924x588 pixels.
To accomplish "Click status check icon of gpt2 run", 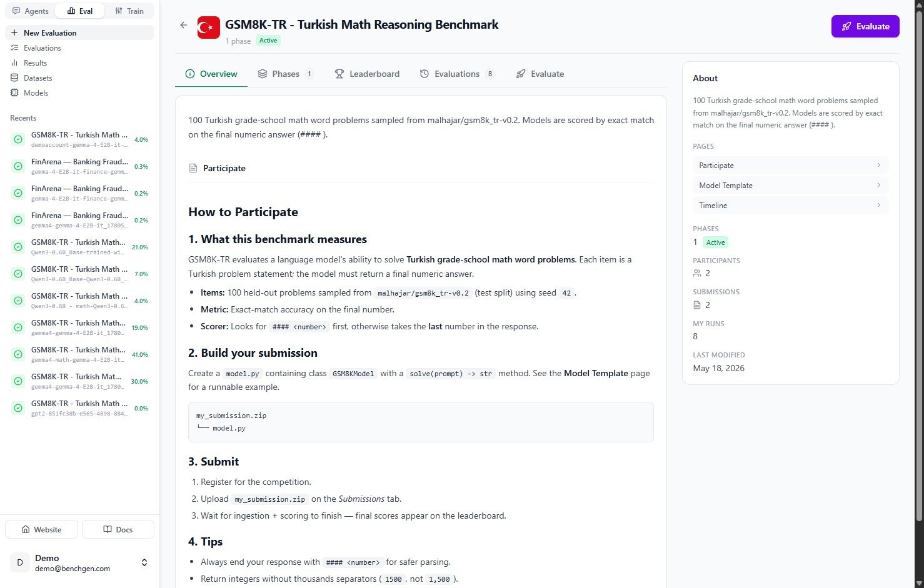I will 18,408.
